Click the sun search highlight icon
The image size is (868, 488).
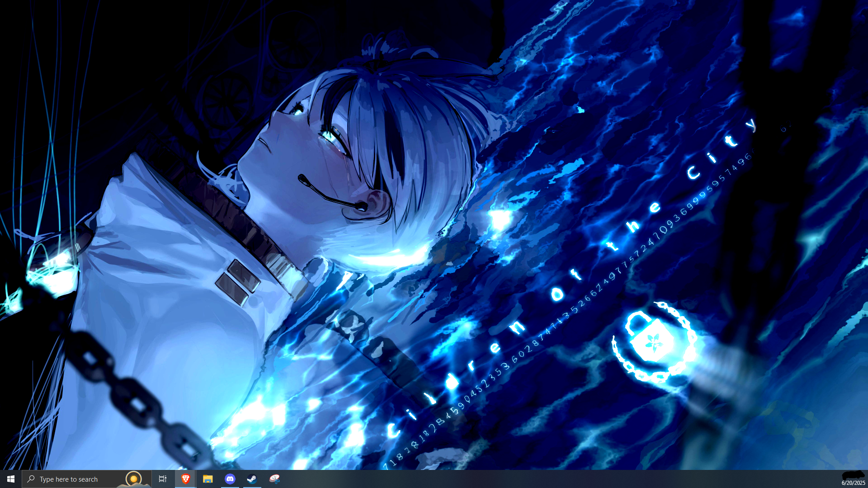133,479
